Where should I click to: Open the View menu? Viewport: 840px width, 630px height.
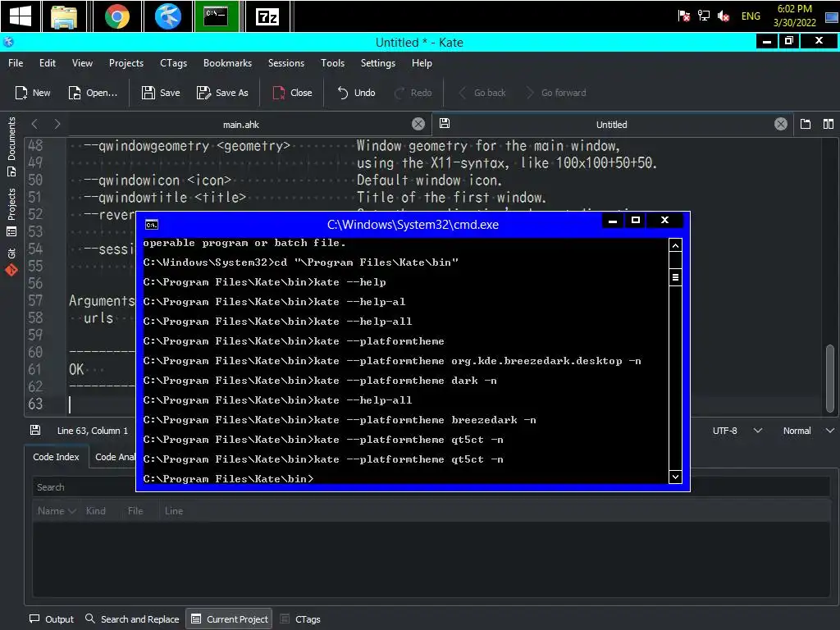pos(82,62)
